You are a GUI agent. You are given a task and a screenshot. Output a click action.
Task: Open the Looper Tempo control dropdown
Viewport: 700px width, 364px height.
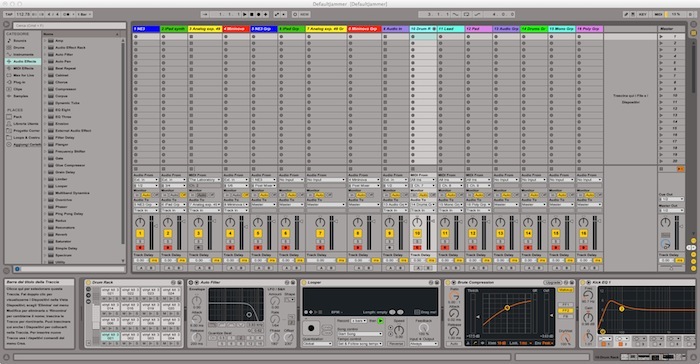click(x=360, y=344)
